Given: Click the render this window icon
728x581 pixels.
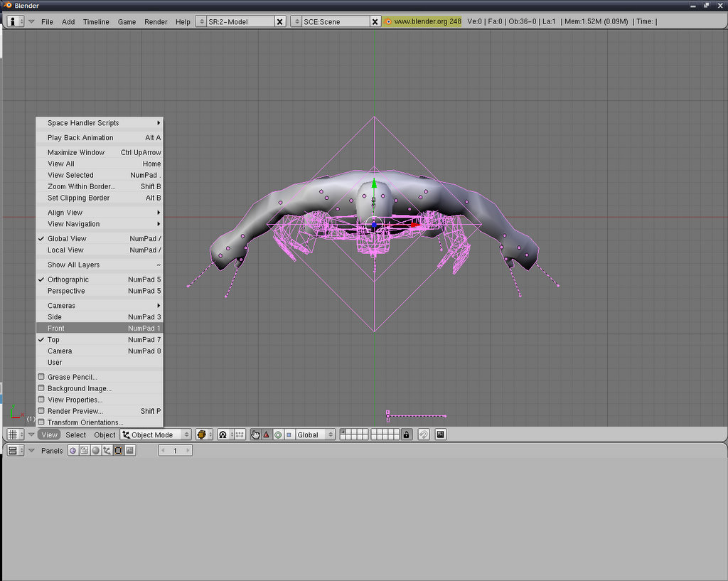Looking at the screenshot, I should [x=441, y=435].
